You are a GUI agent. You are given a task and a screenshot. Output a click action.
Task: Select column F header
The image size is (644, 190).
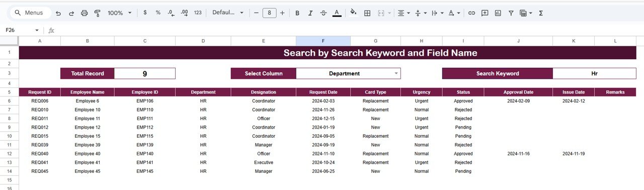click(x=323, y=41)
